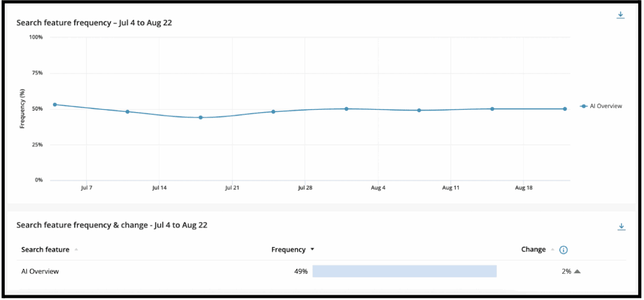Click the Jul 21 axis label
Image resolution: width=644 pixels, height=300 pixels.
tap(232, 188)
